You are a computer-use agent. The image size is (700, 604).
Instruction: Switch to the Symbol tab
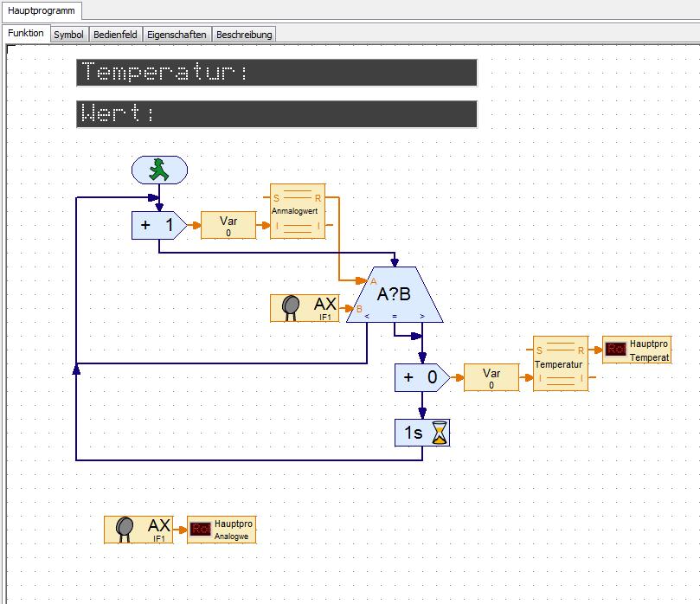click(x=68, y=35)
